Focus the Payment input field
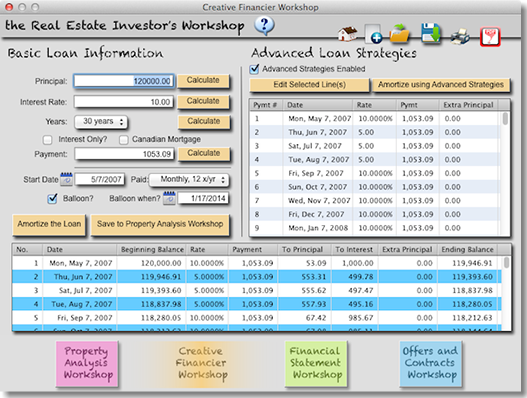The width and height of the screenshot is (527, 398). 124,154
